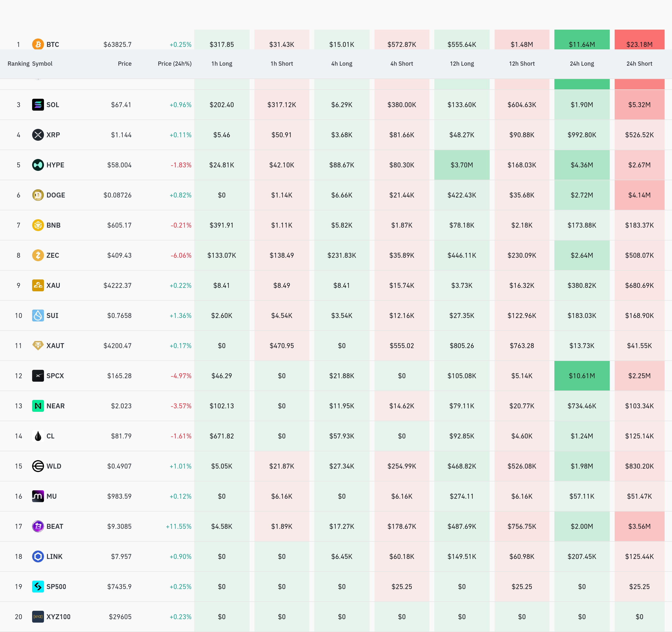672x632 pixels.
Task: Open the SPCX symbol link
Action: (x=55, y=375)
